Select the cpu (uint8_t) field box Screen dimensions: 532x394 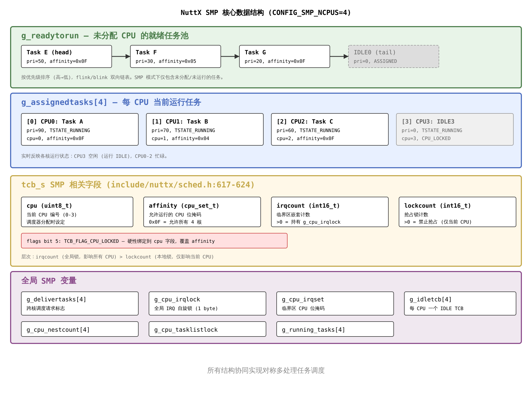pos(77,212)
